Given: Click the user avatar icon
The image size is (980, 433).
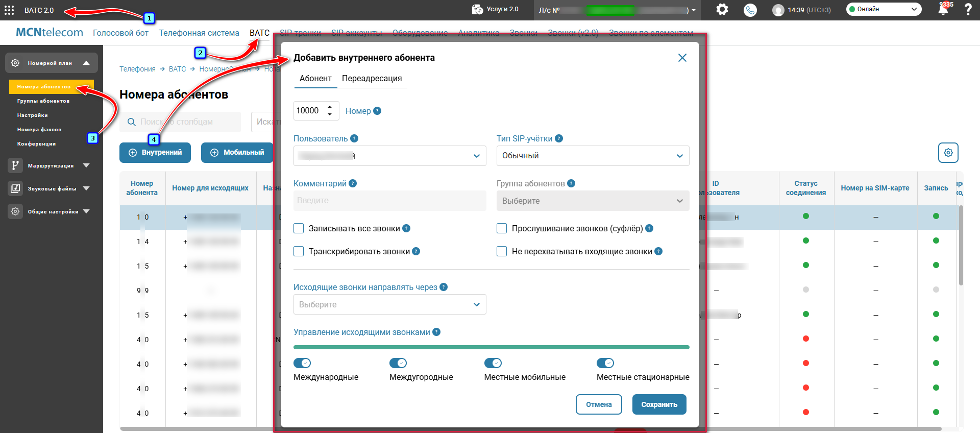Looking at the screenshot, I should 778,10.
